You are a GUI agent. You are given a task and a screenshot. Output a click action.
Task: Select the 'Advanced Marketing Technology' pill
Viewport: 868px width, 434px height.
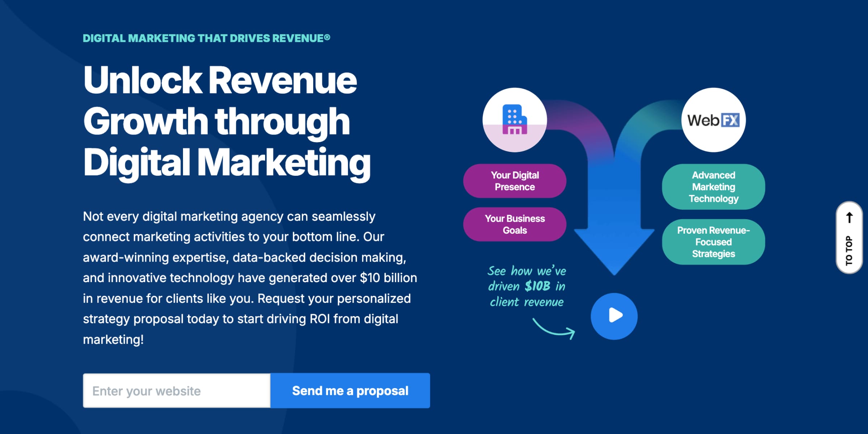713,187
